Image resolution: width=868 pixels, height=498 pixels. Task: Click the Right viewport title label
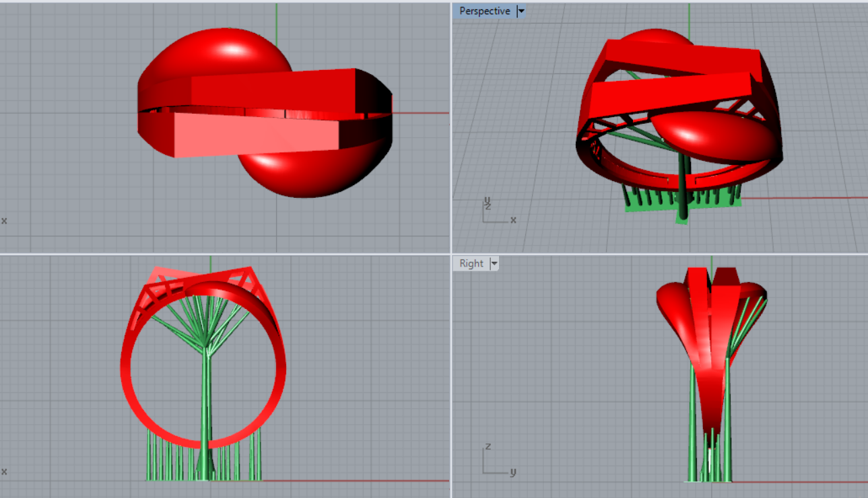point(471,263)
